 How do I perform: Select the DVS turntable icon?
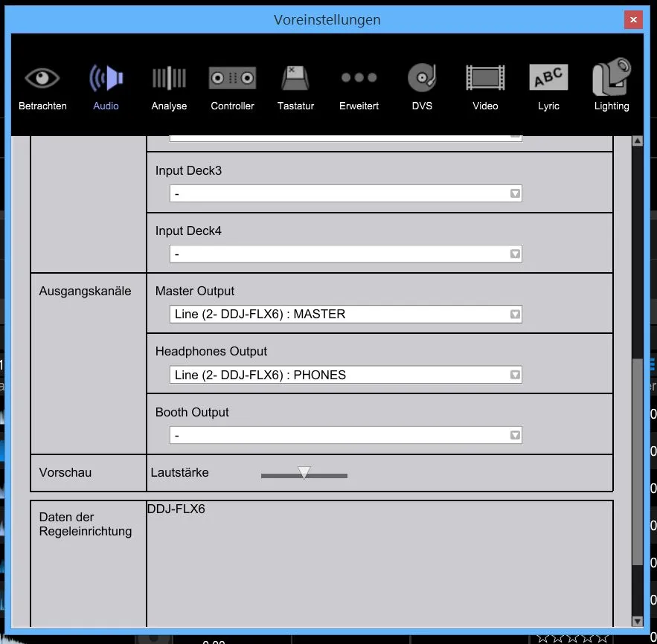coord(422,78)
